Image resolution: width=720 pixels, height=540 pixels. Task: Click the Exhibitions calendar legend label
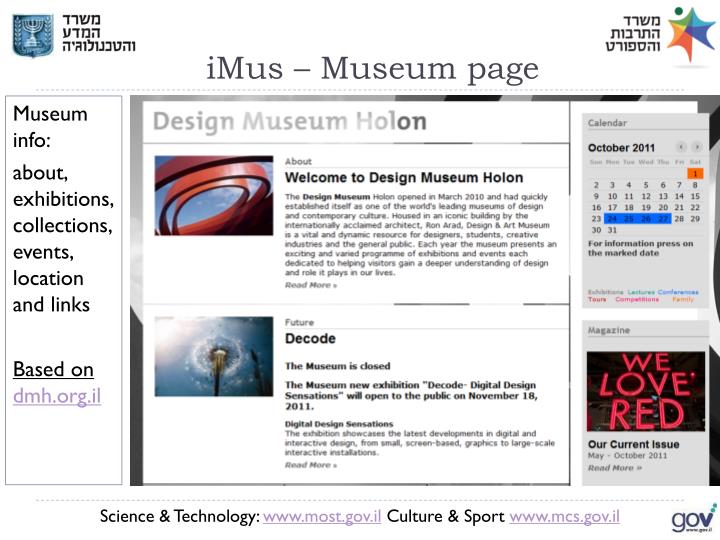pyautogui.click(x=606, y=292)
